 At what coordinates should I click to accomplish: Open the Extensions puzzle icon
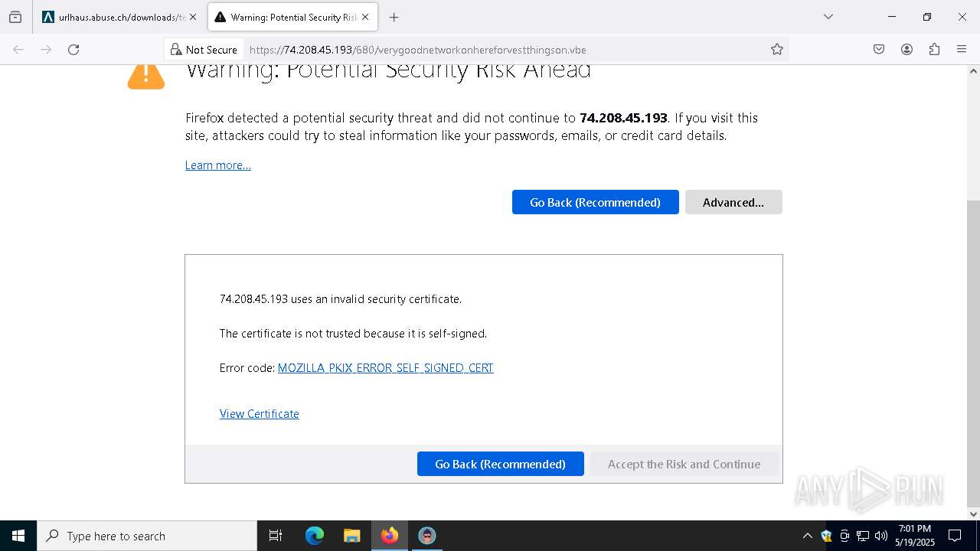pyautogui.click(x=934, y=50)
